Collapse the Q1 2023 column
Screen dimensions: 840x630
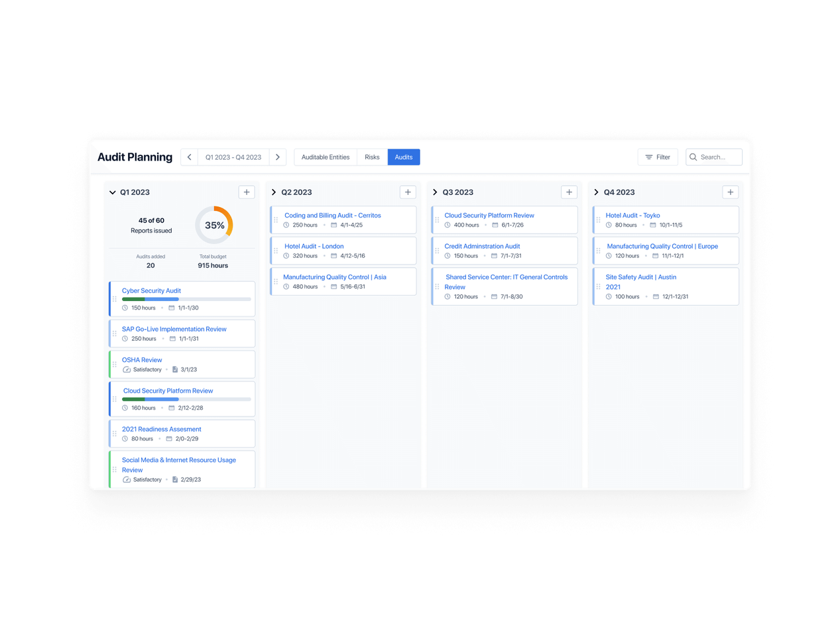(113, 192)
